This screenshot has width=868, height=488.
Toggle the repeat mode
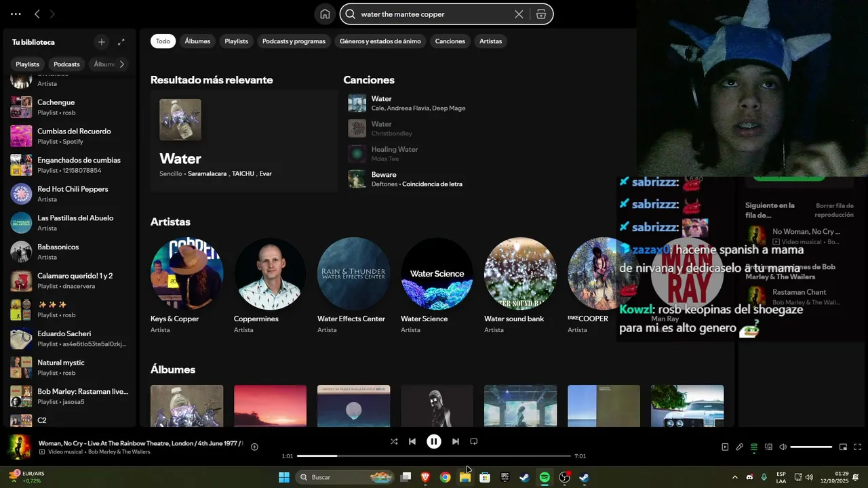coord(474,441)
